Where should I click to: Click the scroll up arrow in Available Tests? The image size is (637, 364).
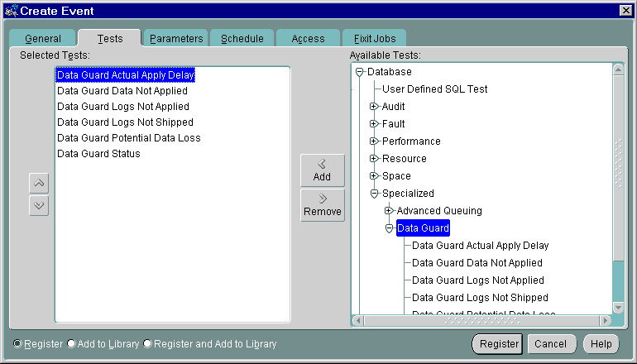point(618,69)
